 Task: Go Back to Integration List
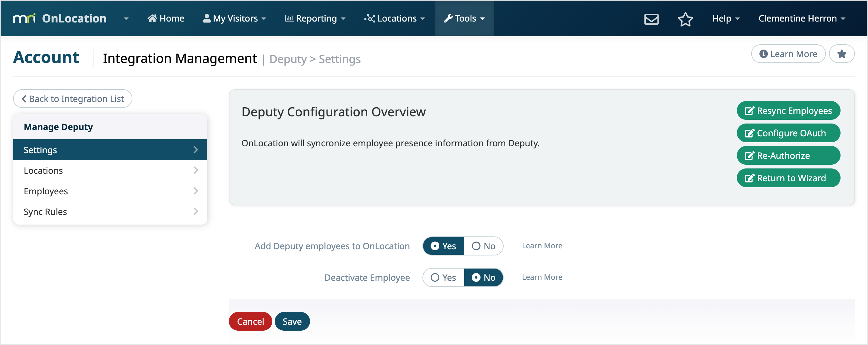72,99
